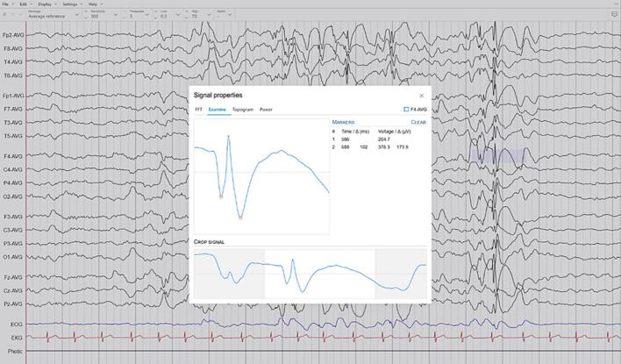Toggle the F4-AVG channel checkbox

(x=406, y=110)
